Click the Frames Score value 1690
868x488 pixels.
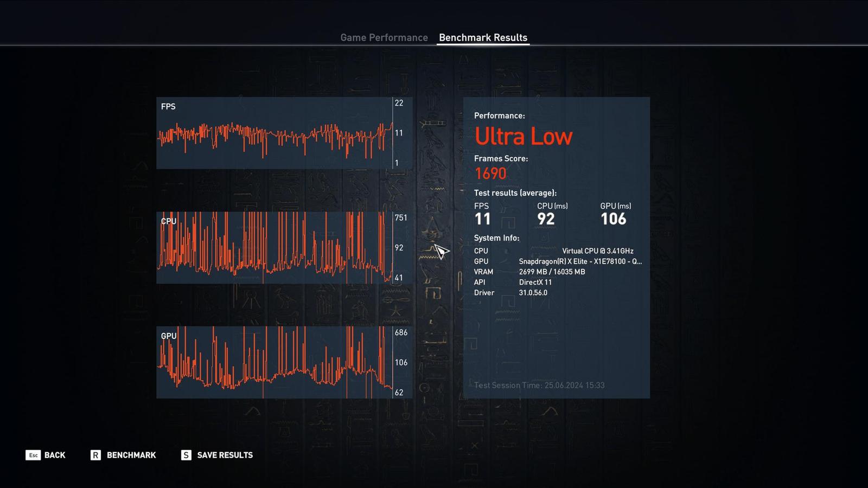(490, 174)
